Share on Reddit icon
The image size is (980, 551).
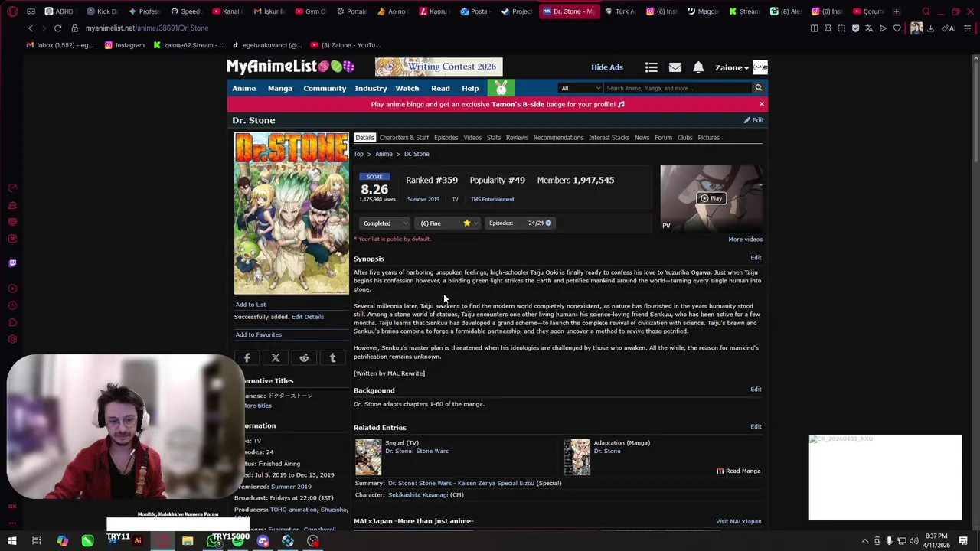tap(304, 357)
